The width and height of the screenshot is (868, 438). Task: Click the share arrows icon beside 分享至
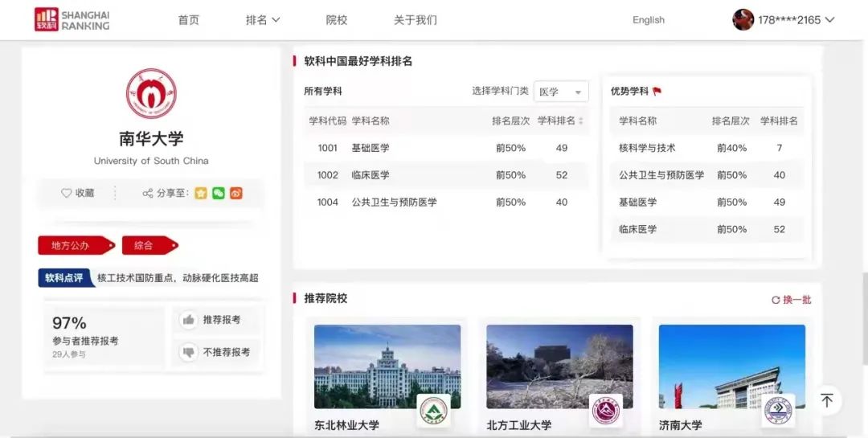pyautogui.click(x=148, y=193)
